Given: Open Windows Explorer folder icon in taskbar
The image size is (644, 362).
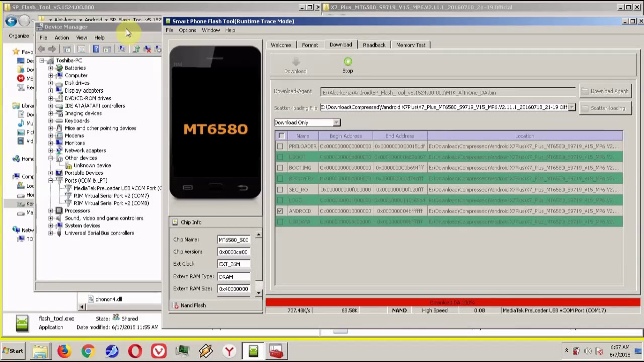Looking at the screenshot, I should (40, 351).
